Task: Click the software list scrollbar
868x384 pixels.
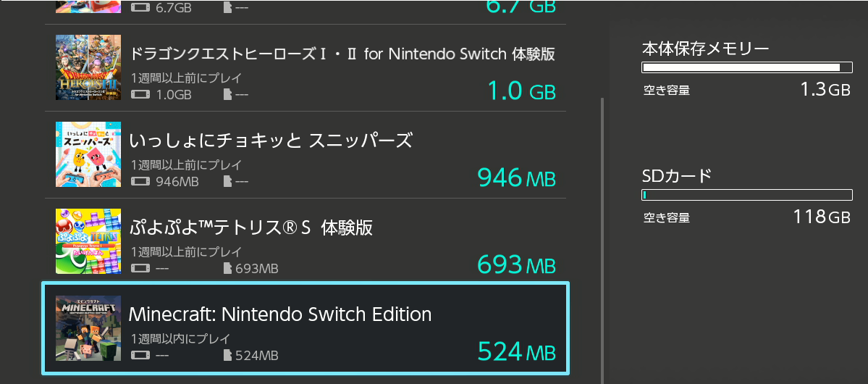Action: coord(602,239)
